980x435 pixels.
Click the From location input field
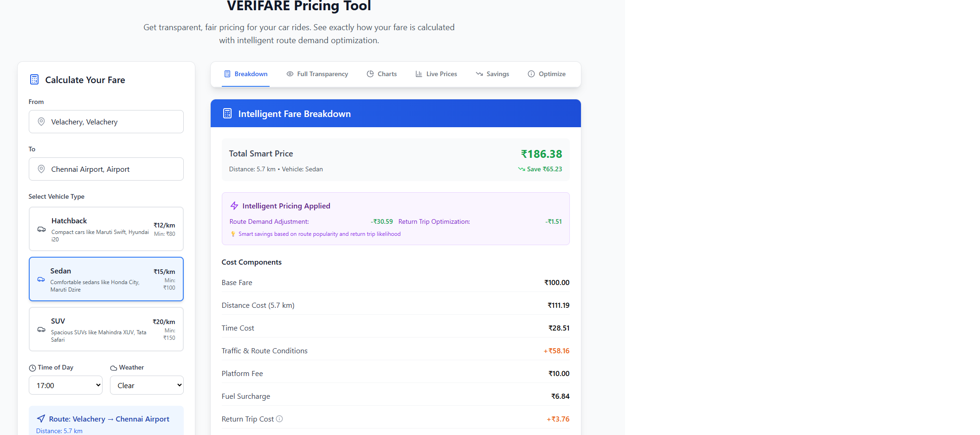click(x=111, y=122)
